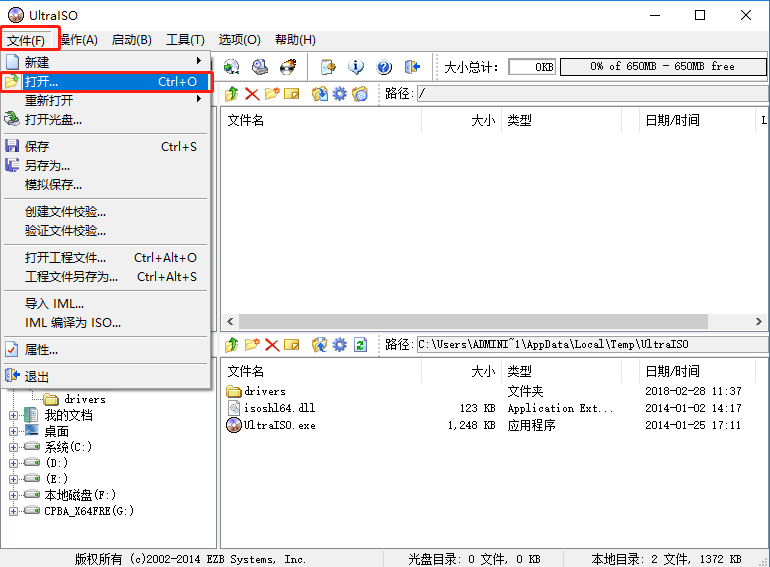Image resolution: width=770 pixels, height=567 pixels.
Task: Expand the 新建 submenu
Action: coord(106,62)
